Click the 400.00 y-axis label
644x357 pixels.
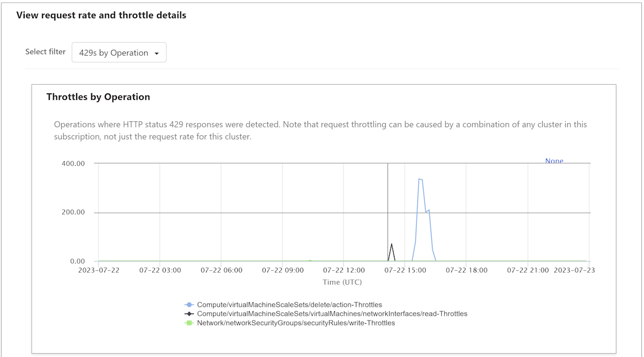point(74,163)
